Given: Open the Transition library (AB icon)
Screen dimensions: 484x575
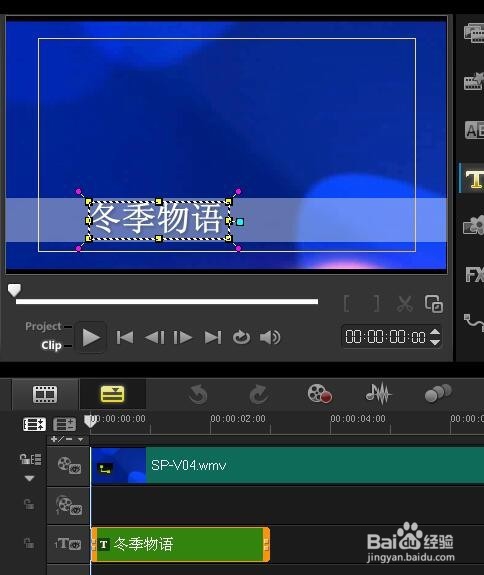Looking at the screenshot, I should click(474, 130).
